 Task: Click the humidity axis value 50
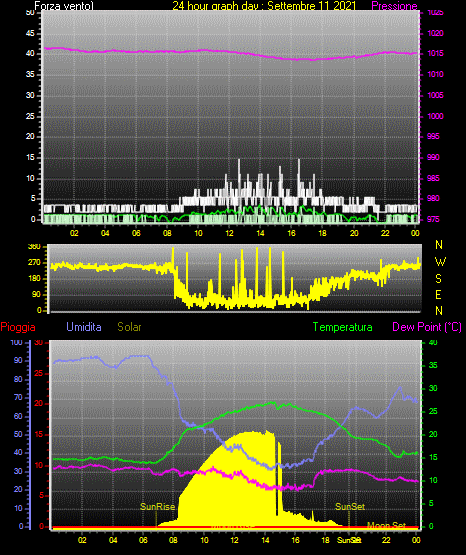pyautogui.click(x=18, y=434)
